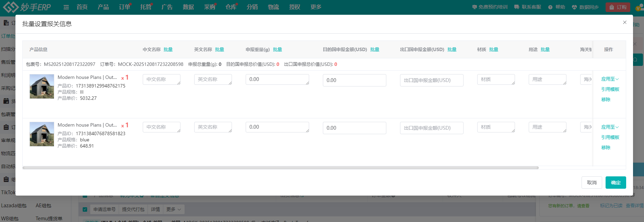Screen dimensions: 644x222
Task: Click the 申报重量 input of the first product
Action: coord(277,79)
